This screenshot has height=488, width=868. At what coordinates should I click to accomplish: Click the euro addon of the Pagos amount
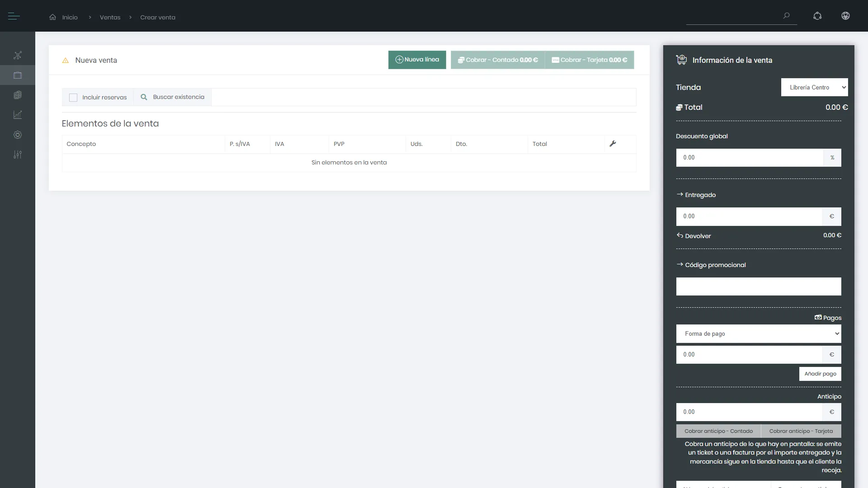(x=832, y=355)
